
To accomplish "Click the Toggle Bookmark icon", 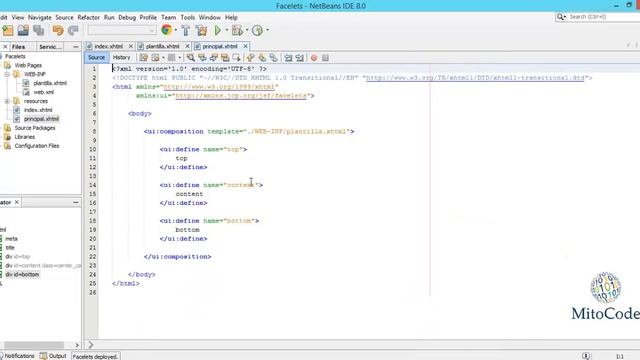I will click(273, 58).
